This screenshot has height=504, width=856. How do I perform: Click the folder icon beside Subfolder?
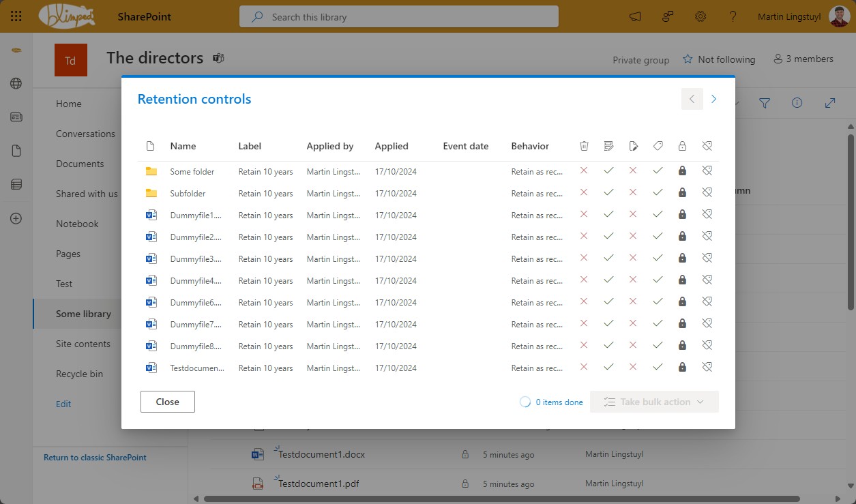click(151, 193)
